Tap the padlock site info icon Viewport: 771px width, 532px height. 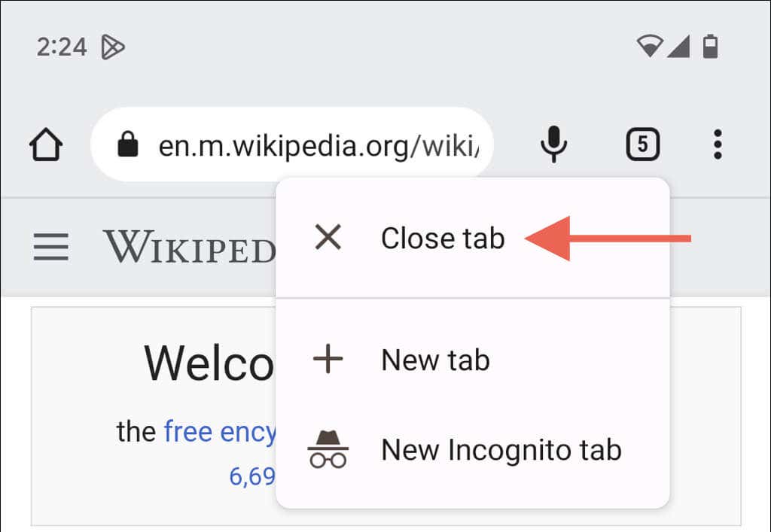129,144
